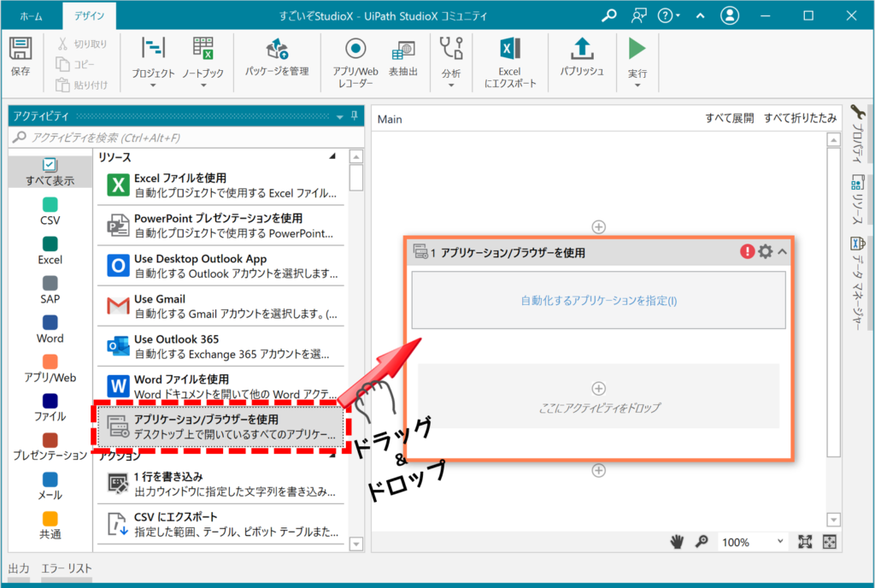Open the Error List (エラー リスト) tab

67,568
